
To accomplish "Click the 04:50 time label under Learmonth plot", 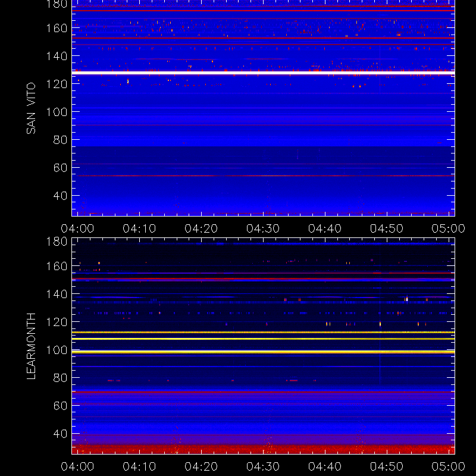I will pos(386,466).
